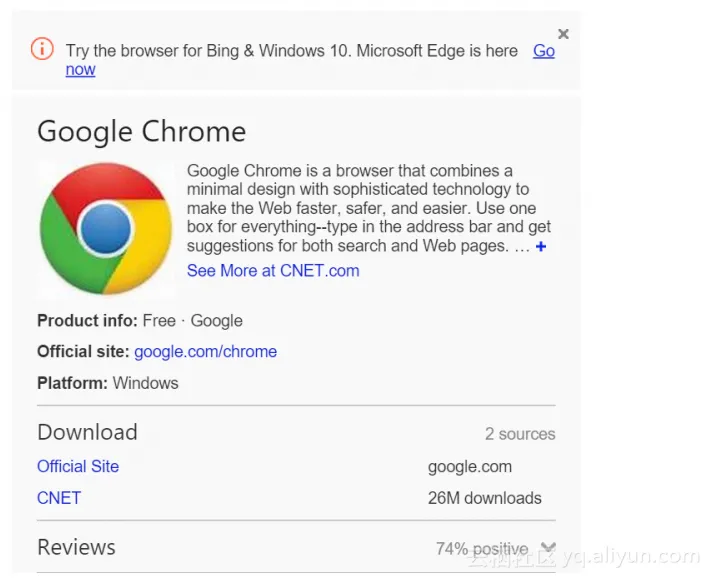Click the 'google.com' source text

click(x=470, y=467)
